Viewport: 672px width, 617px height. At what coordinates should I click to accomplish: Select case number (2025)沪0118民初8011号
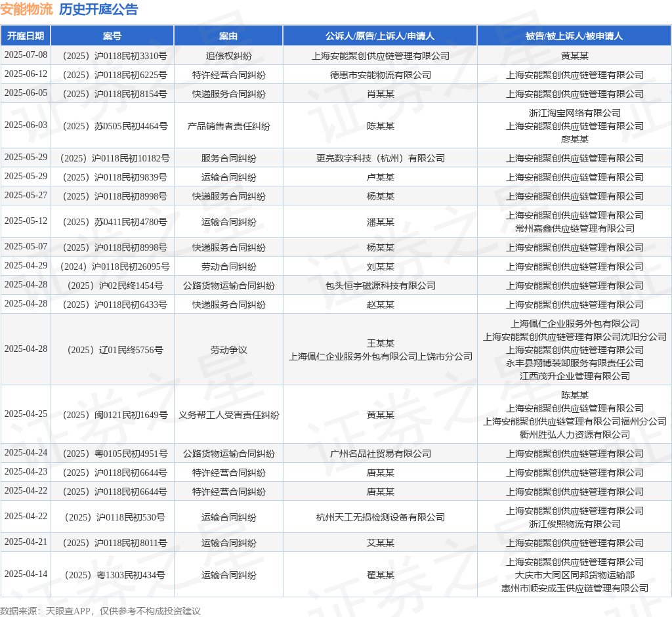tap(112, 543)
